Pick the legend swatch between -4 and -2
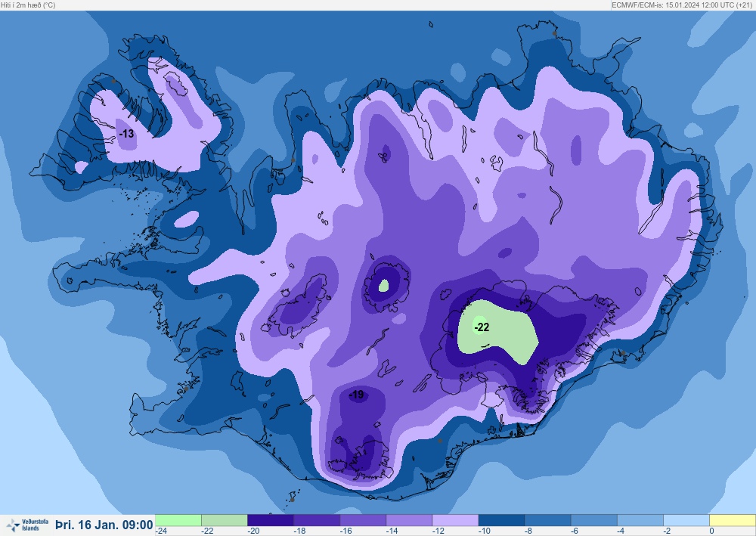The image size is (756, 536). pos(641,520)
